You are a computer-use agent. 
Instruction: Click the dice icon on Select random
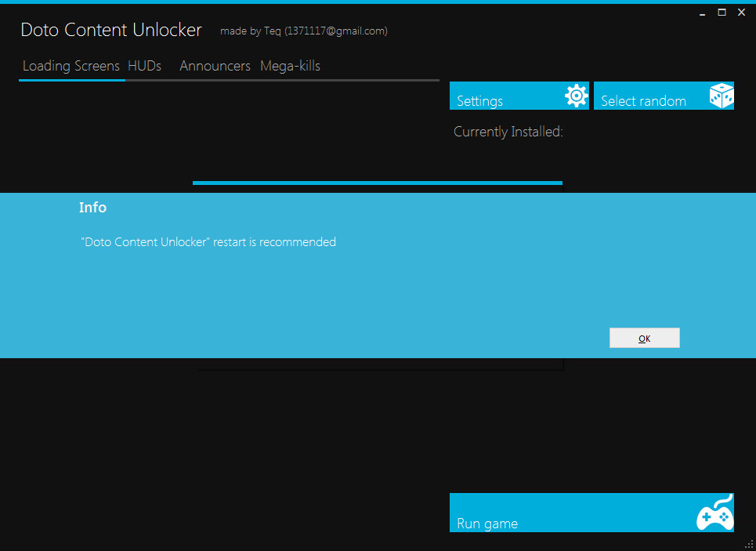pos(721,96)
